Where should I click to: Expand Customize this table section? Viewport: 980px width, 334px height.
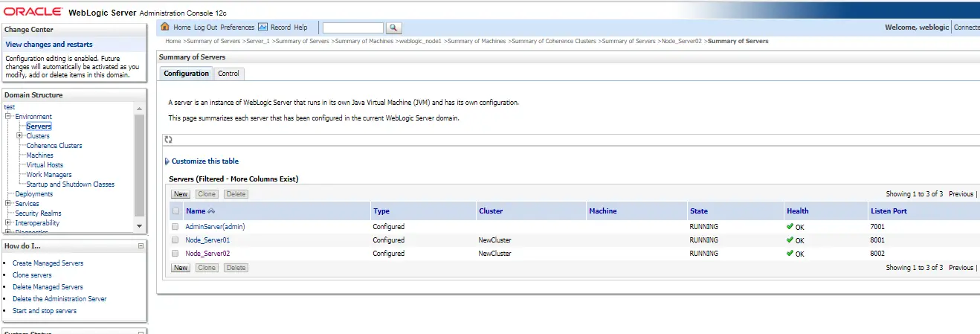[167, 161]
